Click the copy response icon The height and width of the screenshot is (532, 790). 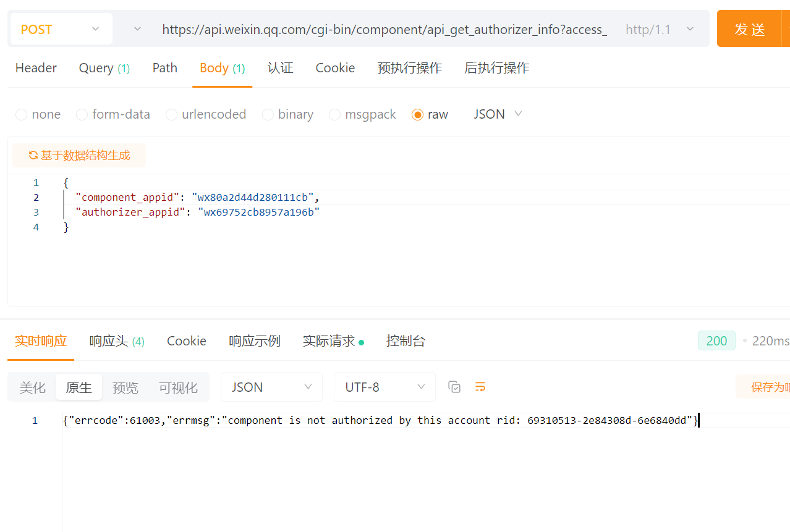(x=454, y=387)
